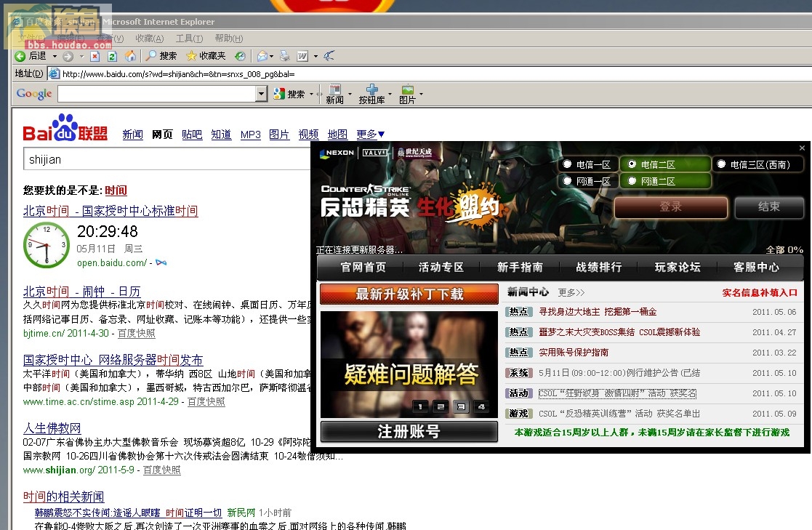Click the Print icon
Image resolution: width=812 pixels, height=530 pixels.
pyautogui.click(x=284, y=55)
